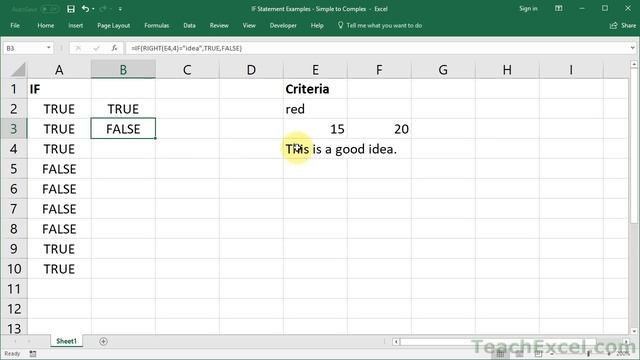Click the Sheet1 worksheet tab
The height and width of the screenshot is (360, 640).
[x=66, y=341]
